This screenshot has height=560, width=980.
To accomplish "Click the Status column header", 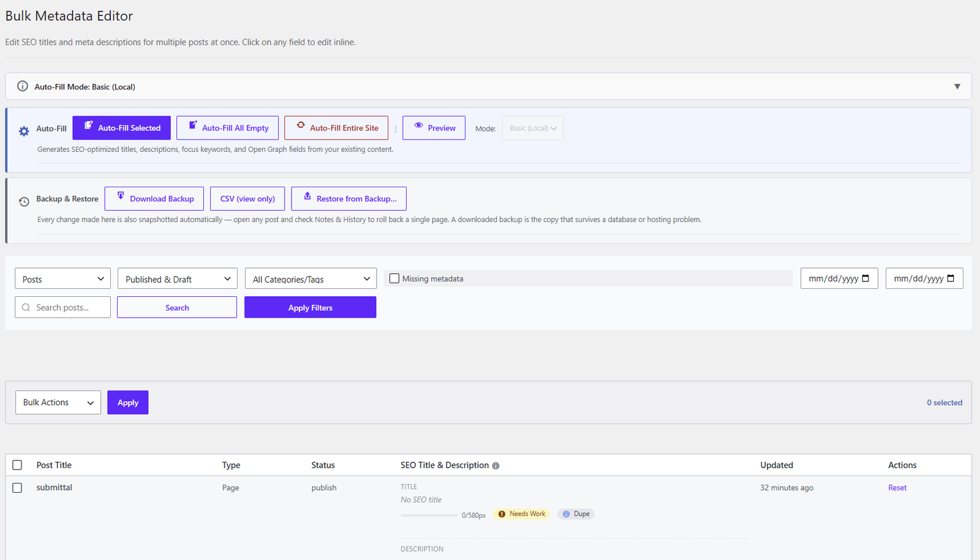I will pyautogui.click(x=323, y=465).
